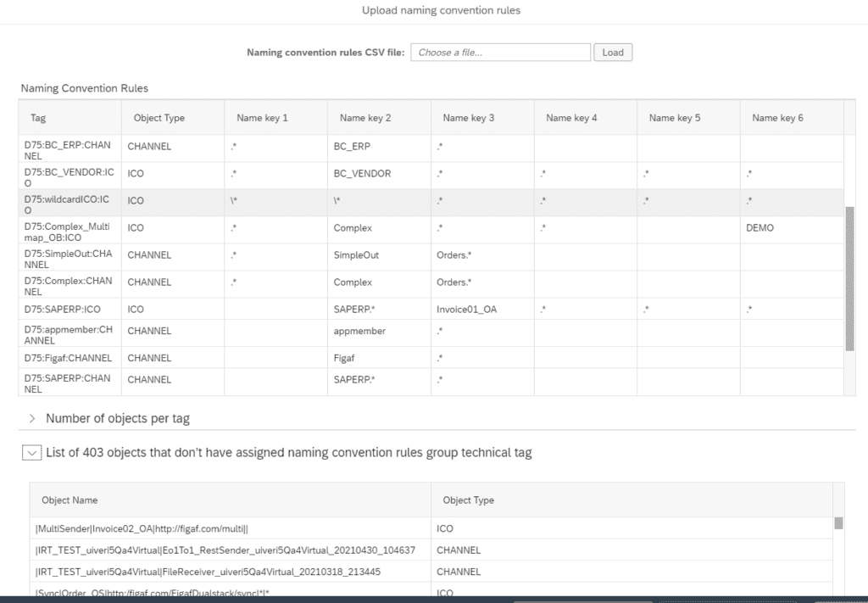The image size is (868, 603).
Task: Select the D75:Complex:CHANNEL tag cell
Action: [x=68, y=286]
